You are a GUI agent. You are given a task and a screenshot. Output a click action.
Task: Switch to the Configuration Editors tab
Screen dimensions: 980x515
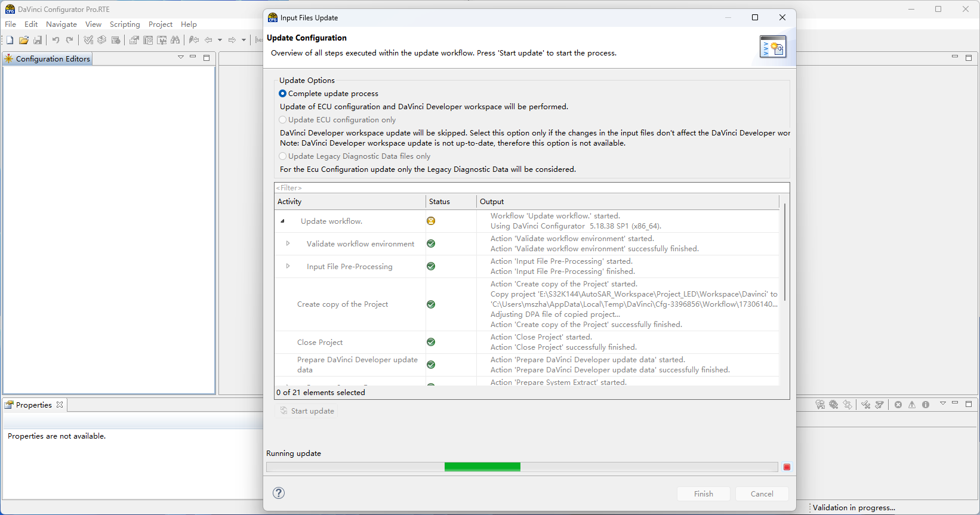point(48,58)
